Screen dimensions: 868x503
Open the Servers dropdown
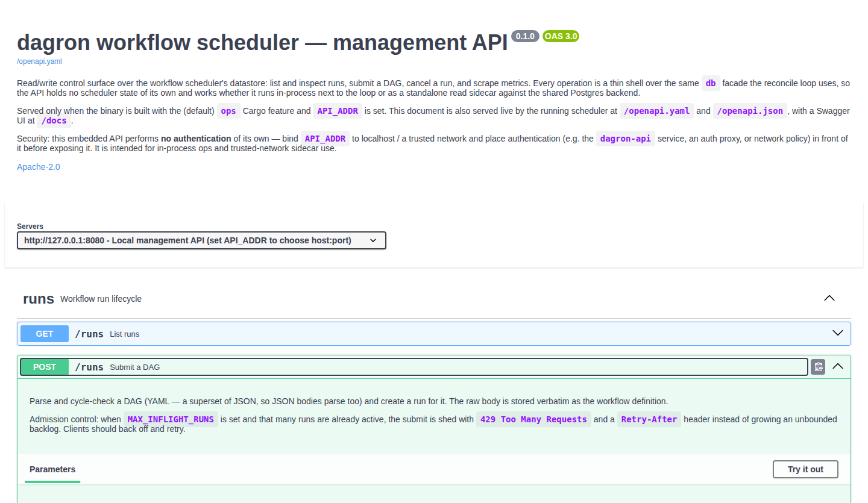point(201,240)
